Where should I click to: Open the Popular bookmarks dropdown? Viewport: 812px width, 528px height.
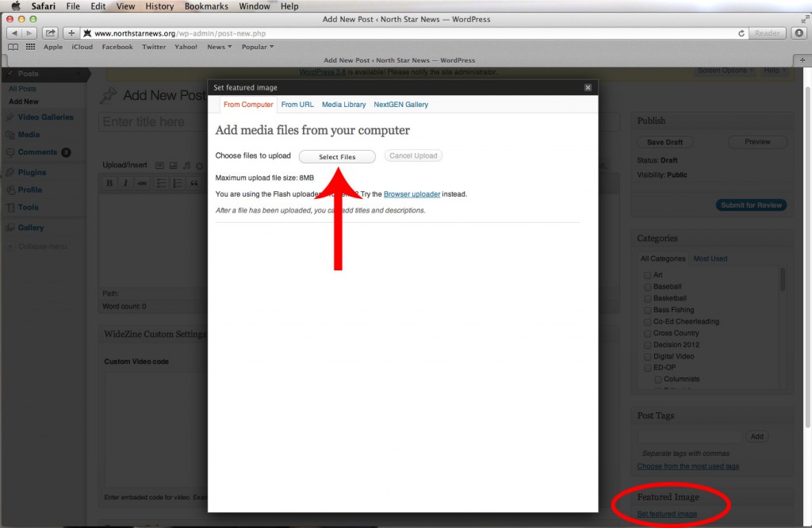pyautogui.click(x=258, y=47)
